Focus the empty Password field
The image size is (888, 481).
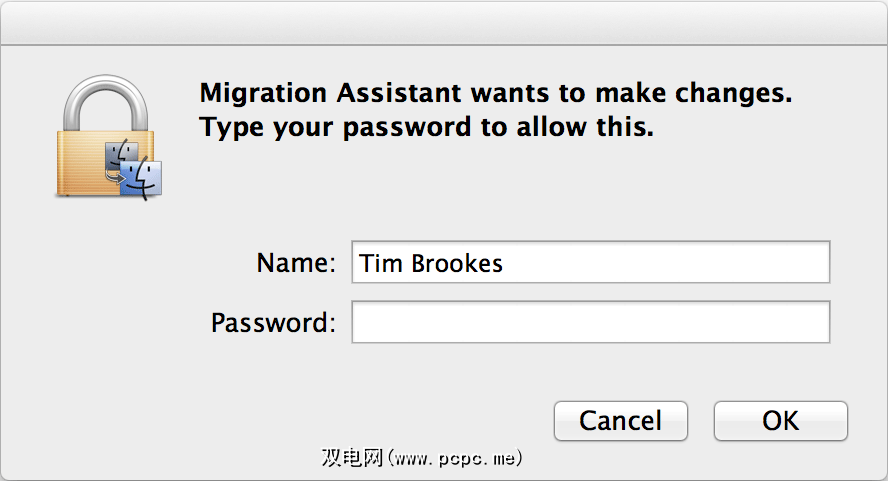pyautogui.click(x=590, y=323)
